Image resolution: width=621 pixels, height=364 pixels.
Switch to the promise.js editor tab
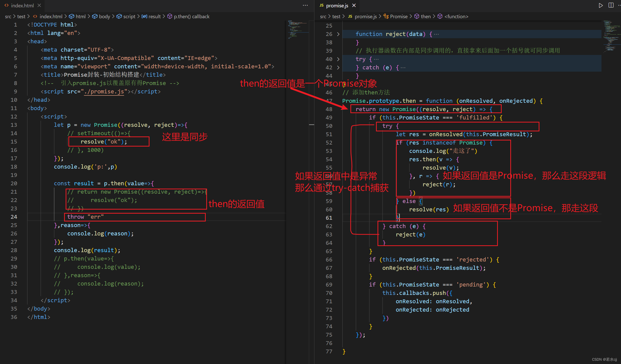pos(337,5)
